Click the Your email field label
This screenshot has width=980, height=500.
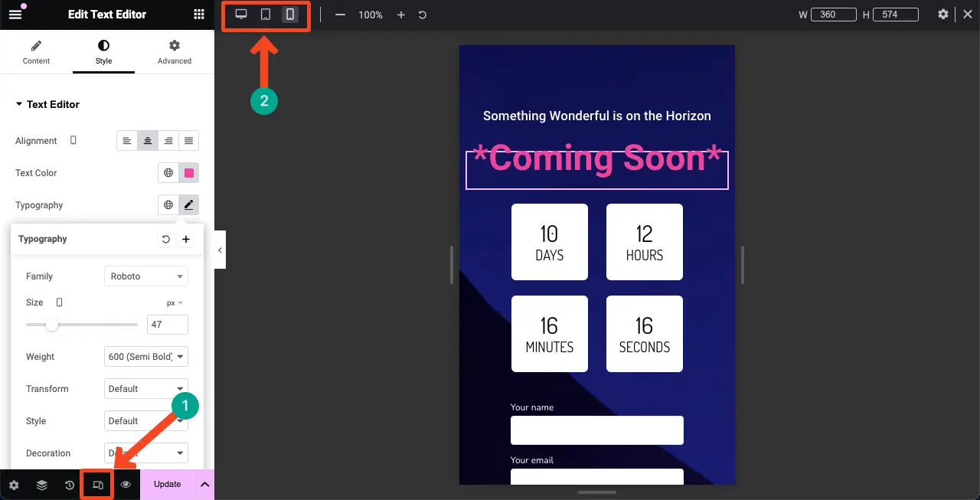click(532, 460)
